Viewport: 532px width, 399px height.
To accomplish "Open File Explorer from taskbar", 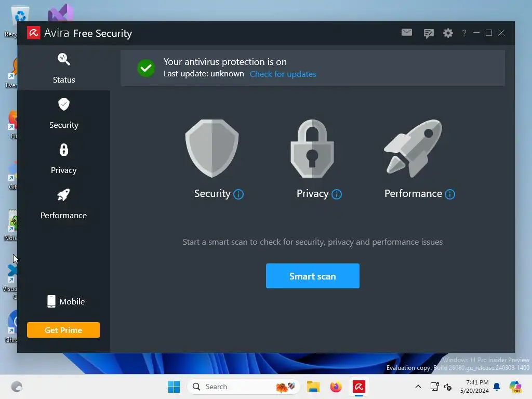I will pyautogui.click(x=313, y=387).
